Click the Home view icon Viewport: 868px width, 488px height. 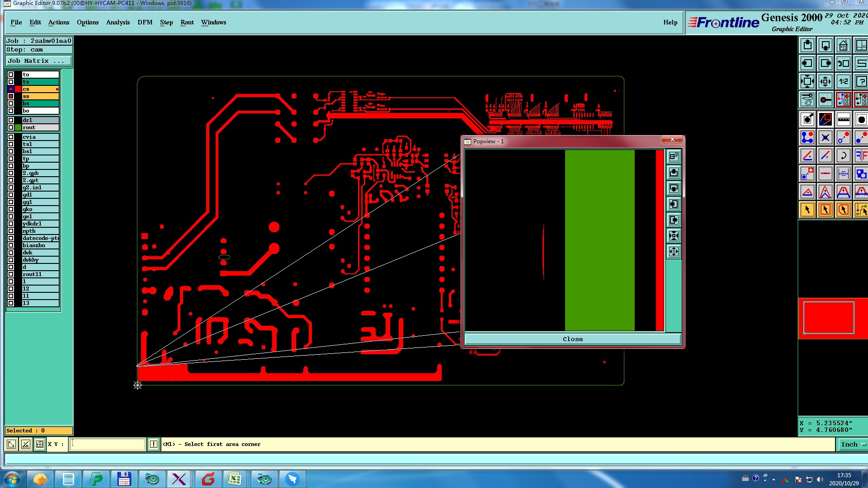[844, 45]
